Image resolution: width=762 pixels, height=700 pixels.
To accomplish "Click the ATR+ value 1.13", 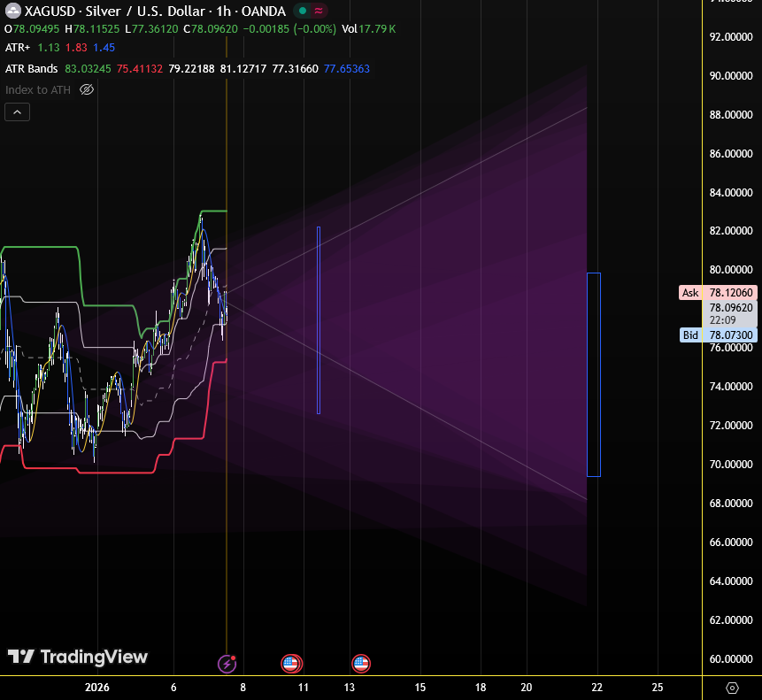I will pyautogui.click(x=49, y=48).
